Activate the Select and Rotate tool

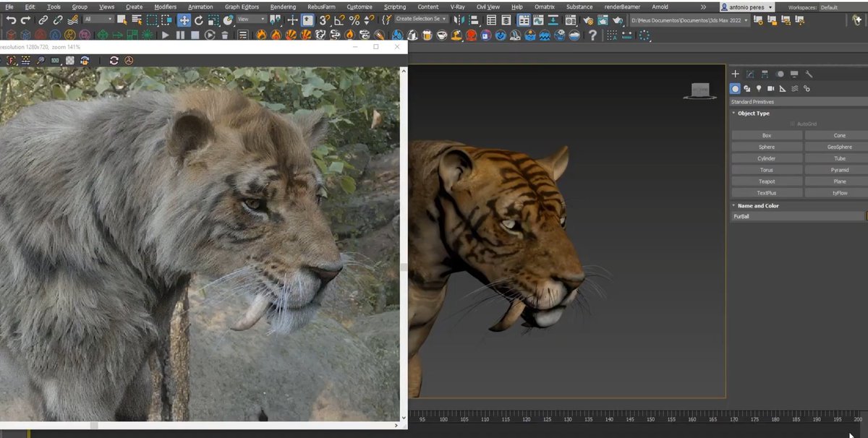coord(200,20)
